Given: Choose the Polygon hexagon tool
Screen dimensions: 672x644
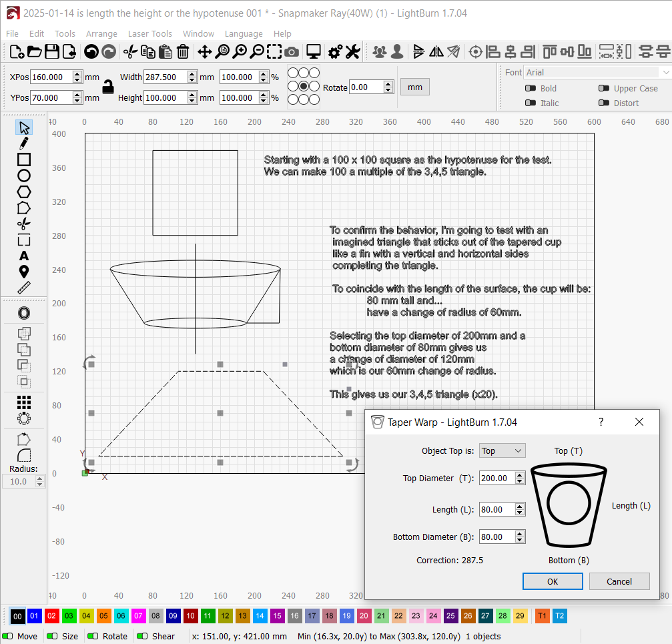Looking at the screenshot, I should point(24,192).
